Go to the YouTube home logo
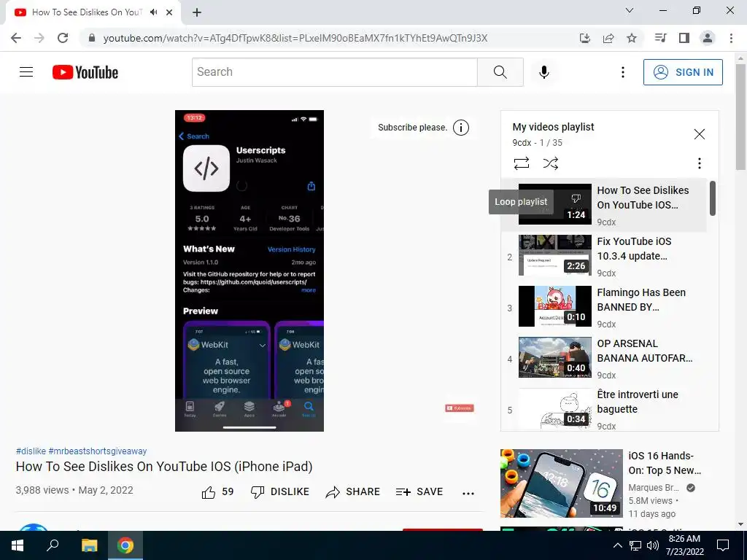This screenshot has height=560, width=747. pyautogui.click(x=85, y=72)
